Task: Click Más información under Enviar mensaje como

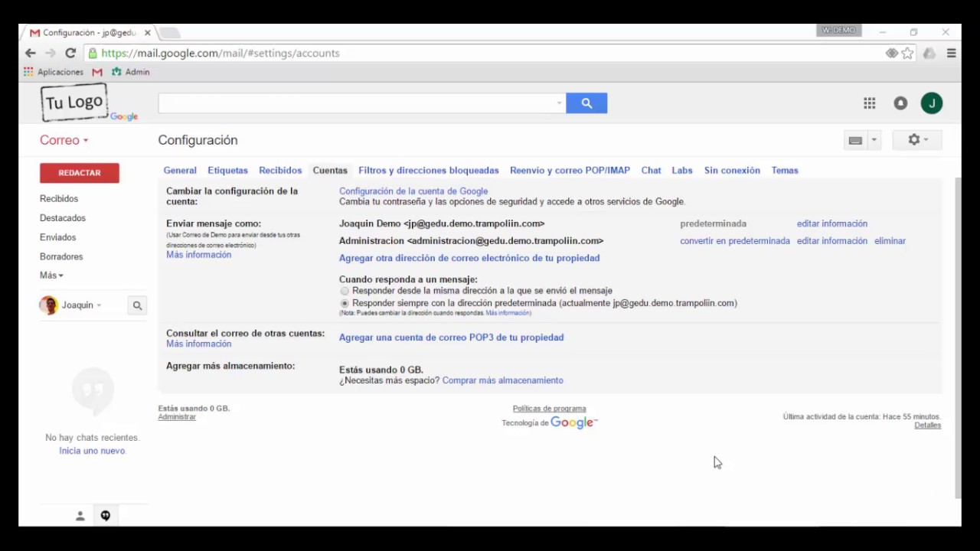Action: [x=199, y=255]
